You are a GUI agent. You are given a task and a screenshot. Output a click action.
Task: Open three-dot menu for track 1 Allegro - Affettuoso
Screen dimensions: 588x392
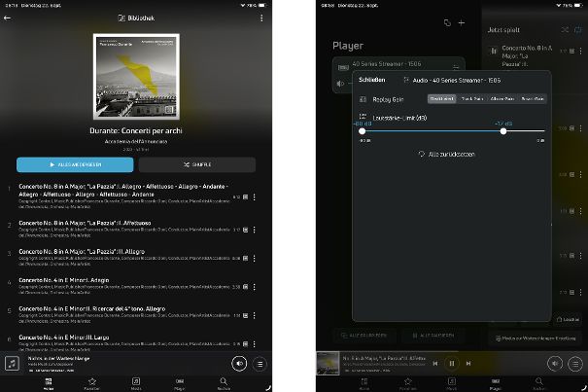tap(255, 196)
